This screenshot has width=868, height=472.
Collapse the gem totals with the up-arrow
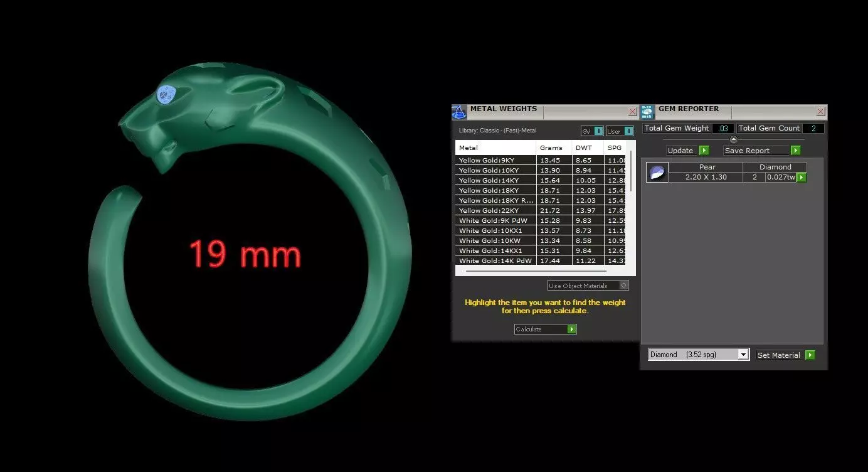click(x=733, y=139)
